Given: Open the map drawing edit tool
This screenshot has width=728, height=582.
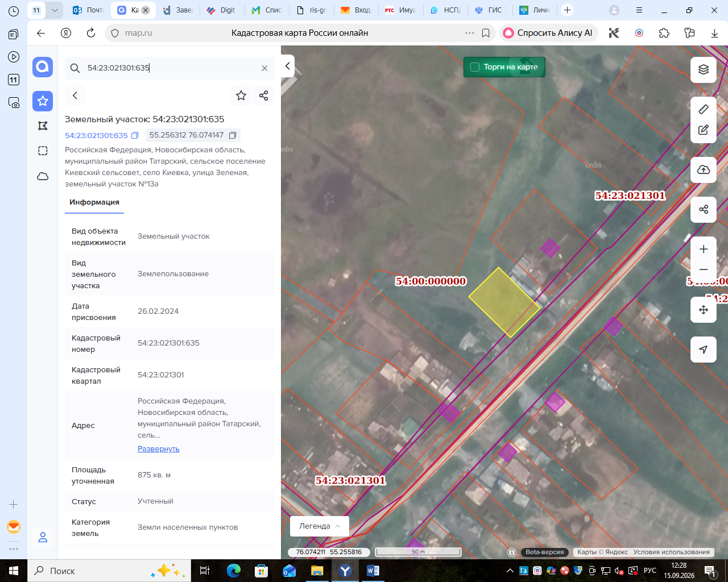Looking at the screenshot, I should pos(704,130).
